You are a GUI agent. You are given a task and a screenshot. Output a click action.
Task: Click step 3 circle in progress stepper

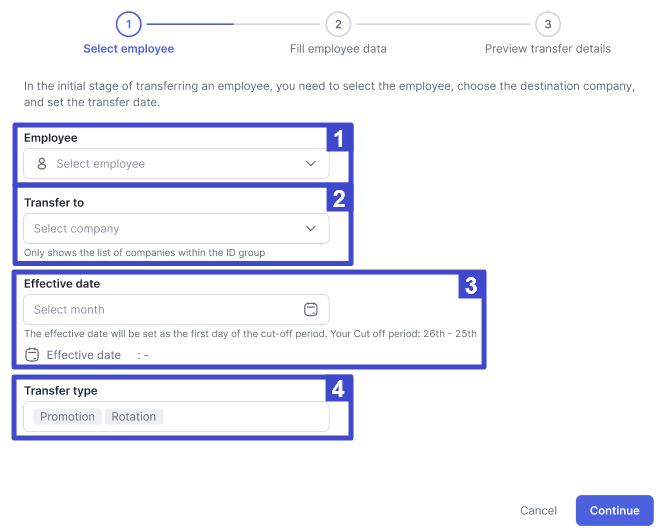(548, 24)
